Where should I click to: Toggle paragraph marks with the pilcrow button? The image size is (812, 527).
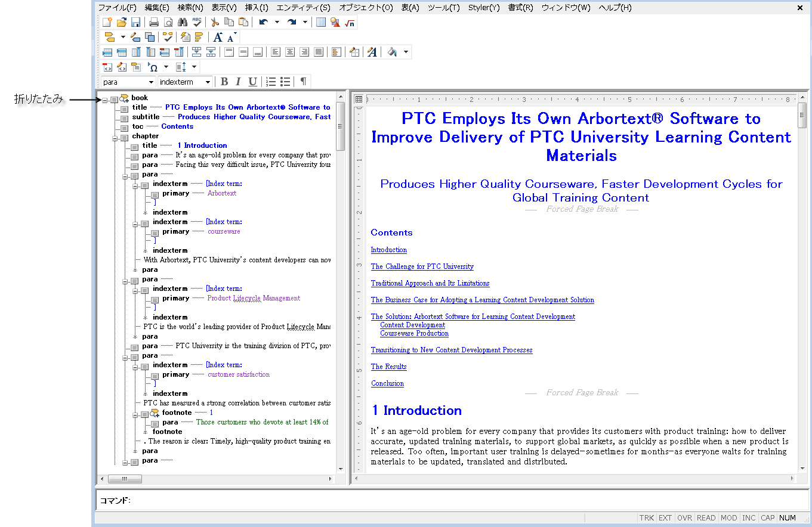click(x=304, y=82)
